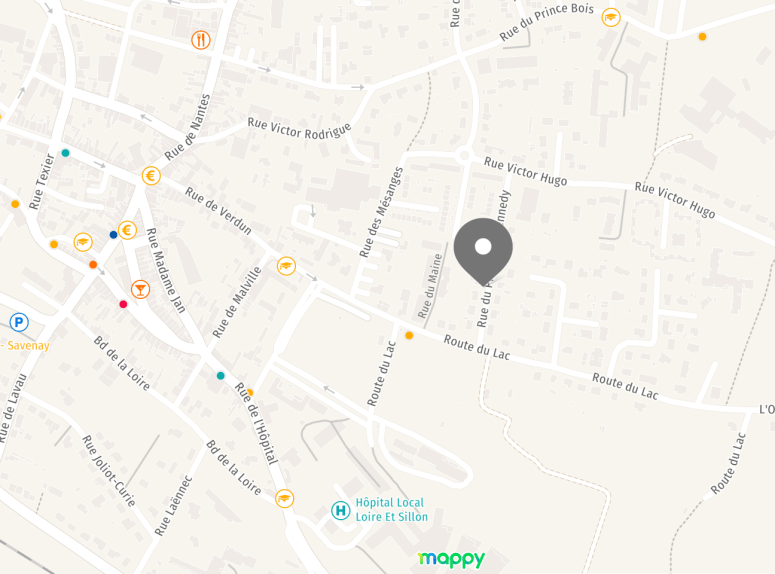Click the teal dot on Rue de l'Hôpital
775x574 pixels.
(x=220, y=376)
